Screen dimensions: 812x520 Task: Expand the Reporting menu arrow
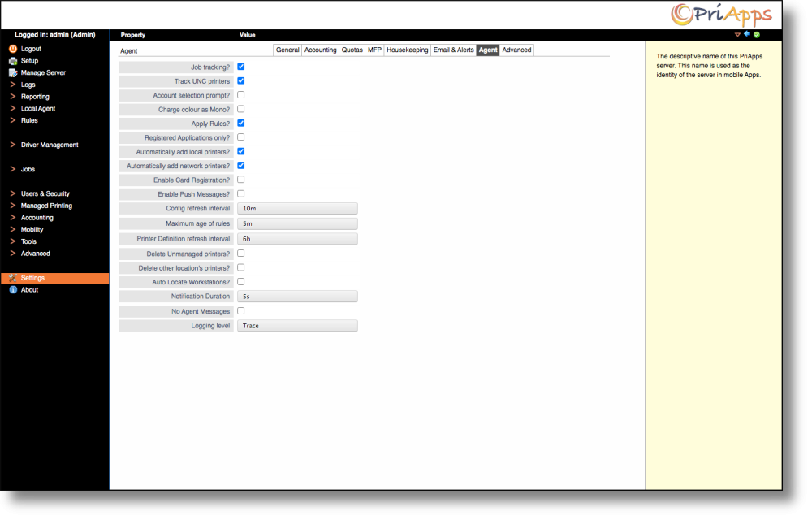12,97
